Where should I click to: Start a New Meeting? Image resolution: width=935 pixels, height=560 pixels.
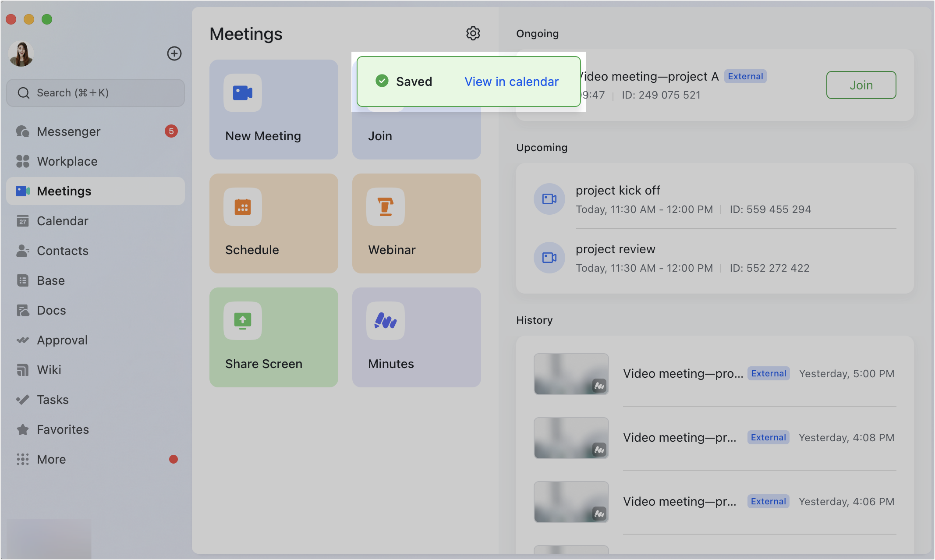(273, 110)
